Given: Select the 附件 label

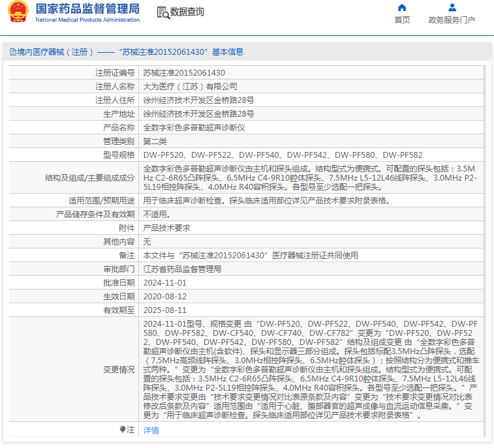Looking at the screenshot, I should coord(127,228).
